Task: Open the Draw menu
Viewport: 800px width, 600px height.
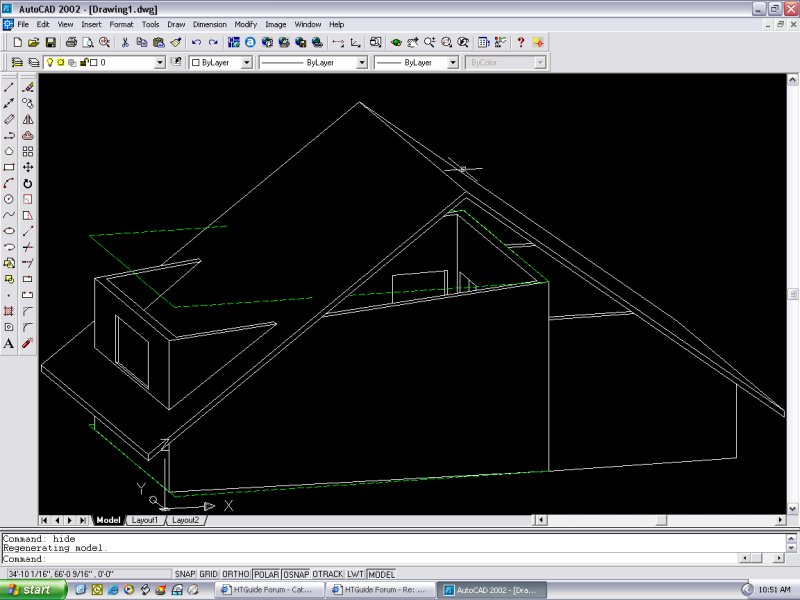Action: click(x=176, y=24)
